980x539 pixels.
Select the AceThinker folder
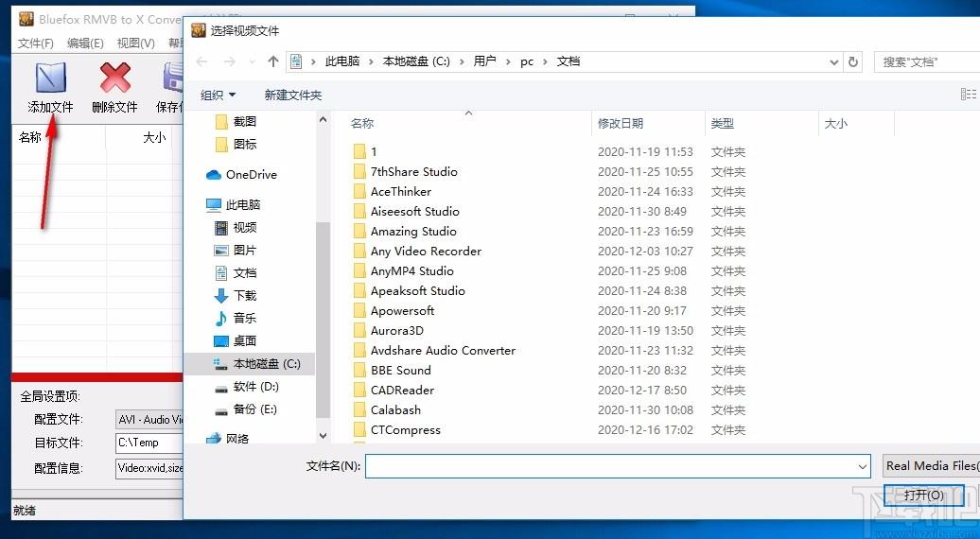[392, 192]
